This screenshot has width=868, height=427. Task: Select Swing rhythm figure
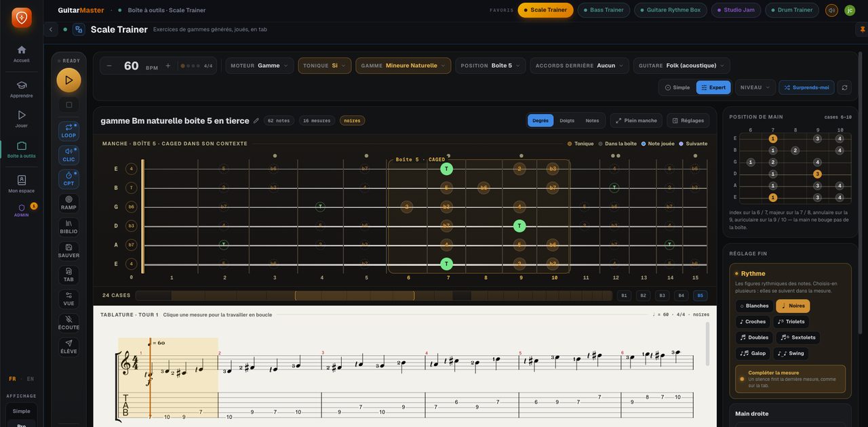click(791, 353)
